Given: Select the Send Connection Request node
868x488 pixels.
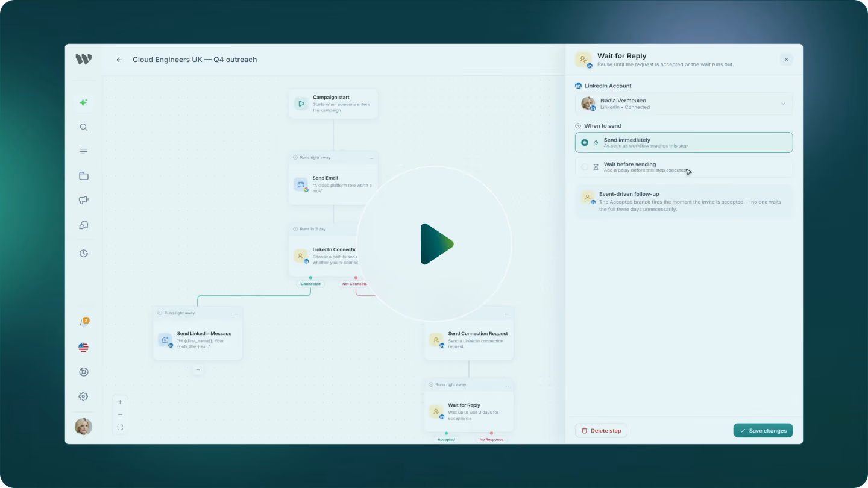Looking at the screenshot, I should coord(469,334).
